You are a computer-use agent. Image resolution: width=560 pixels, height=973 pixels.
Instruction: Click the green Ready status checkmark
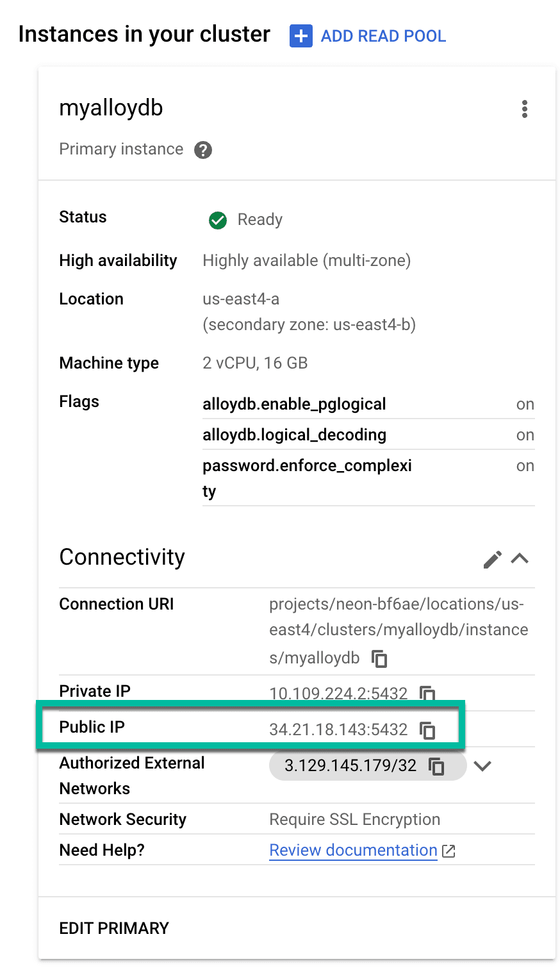(x=217, y=220)
